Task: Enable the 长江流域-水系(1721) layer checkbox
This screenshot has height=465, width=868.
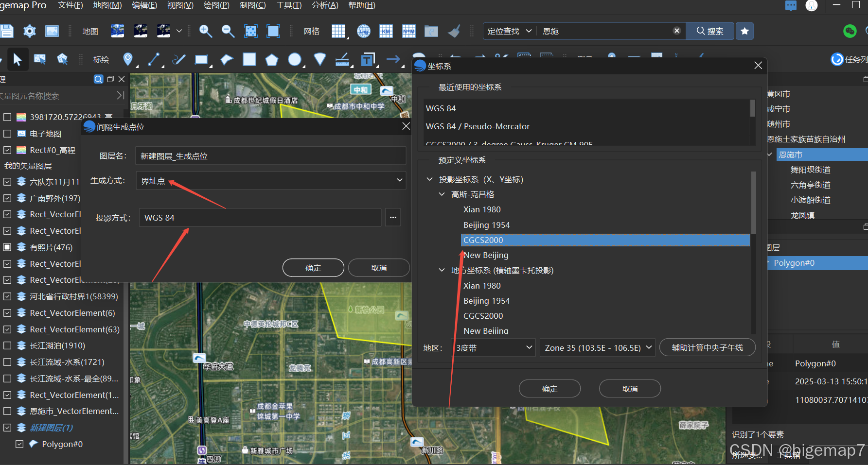Action: [x=7, y=362]
